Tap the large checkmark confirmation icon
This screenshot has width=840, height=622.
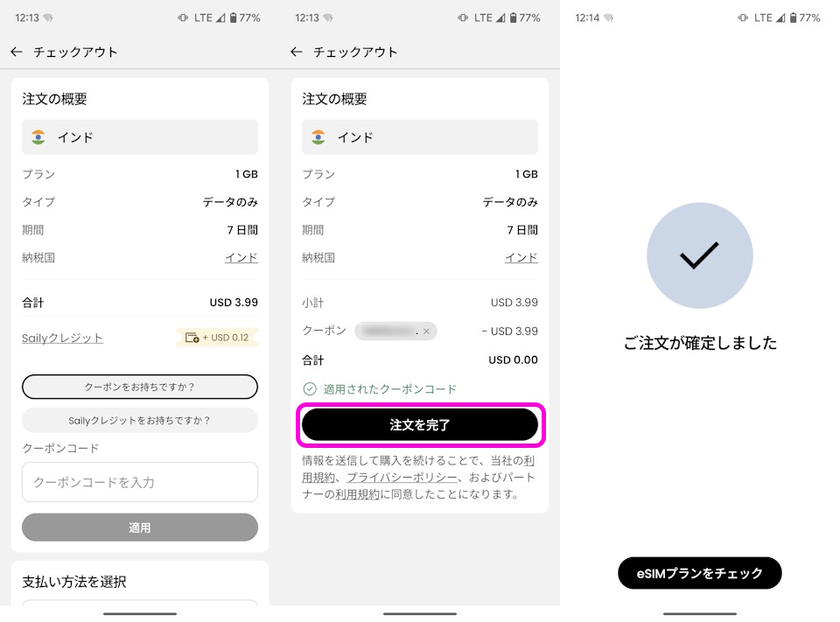[x=699, y=255]
